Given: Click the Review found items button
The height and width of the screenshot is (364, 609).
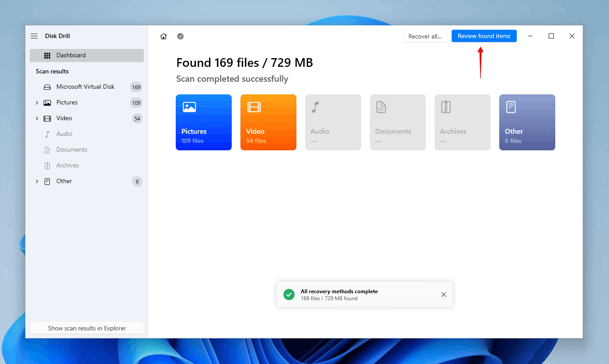Looking at the screenshot, I should (484, 36).
